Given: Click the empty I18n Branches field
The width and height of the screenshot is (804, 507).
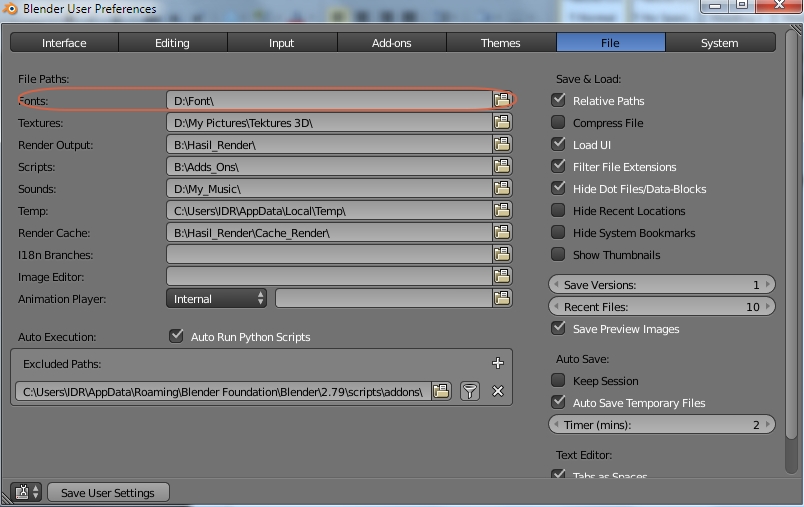Looking at the screenshot, I should coord(329,254).
